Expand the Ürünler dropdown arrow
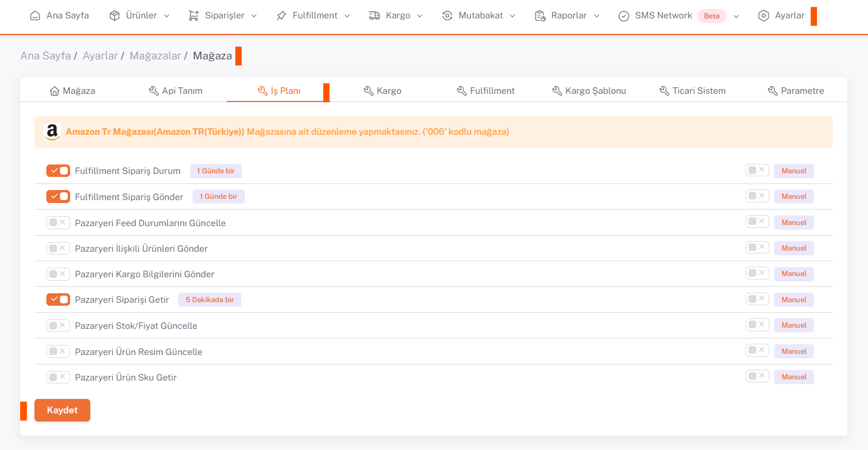 (x=166, y=16)
